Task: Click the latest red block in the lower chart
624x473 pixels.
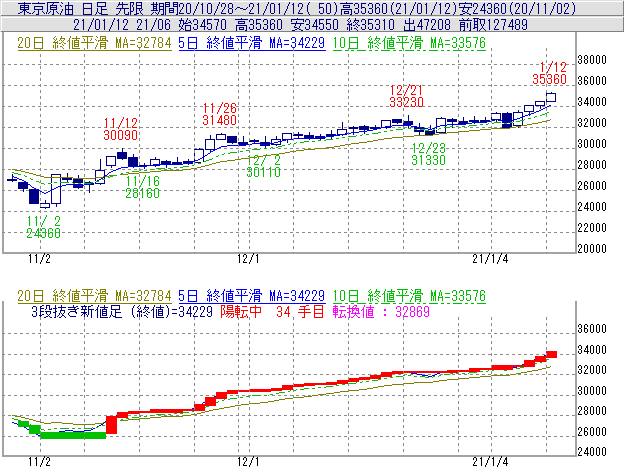Action: [551, 354]
